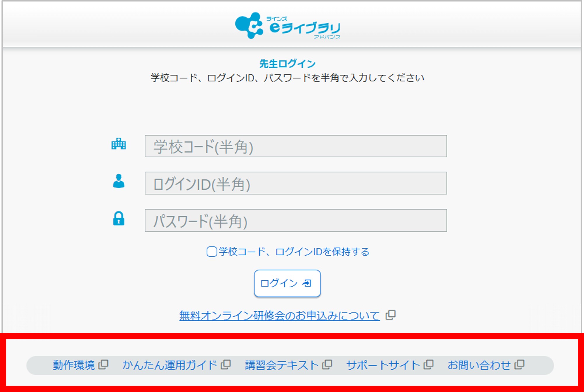The width and height of the screenshot is (584, 392).
Task: Open the 無料オンライン研修会のお申込みについて link
Action: (x=279, y=316)
